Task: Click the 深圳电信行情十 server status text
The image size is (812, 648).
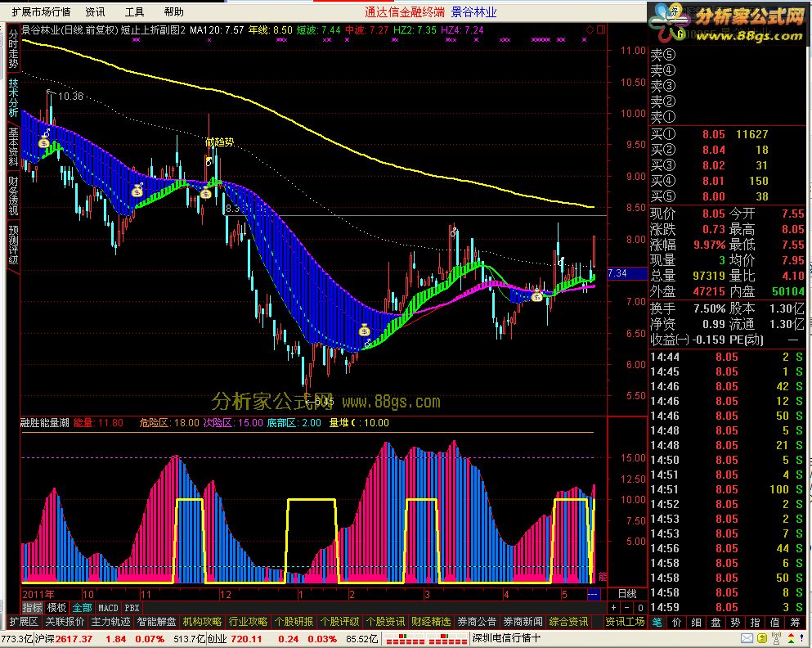Action: point(506,638)
